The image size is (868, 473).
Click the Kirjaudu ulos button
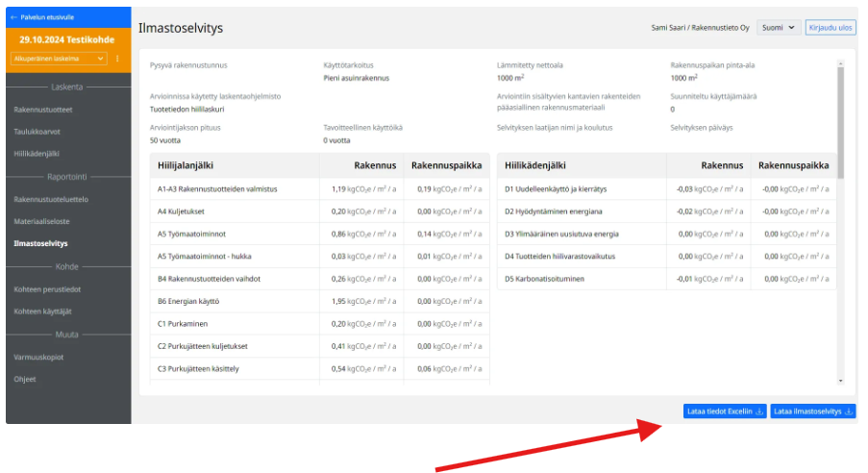click(831, 28)
